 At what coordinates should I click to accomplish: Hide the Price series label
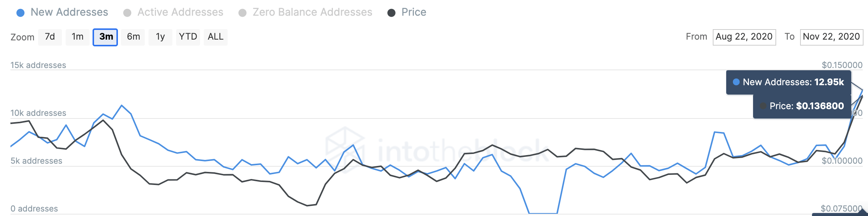[x=414, y=12]
